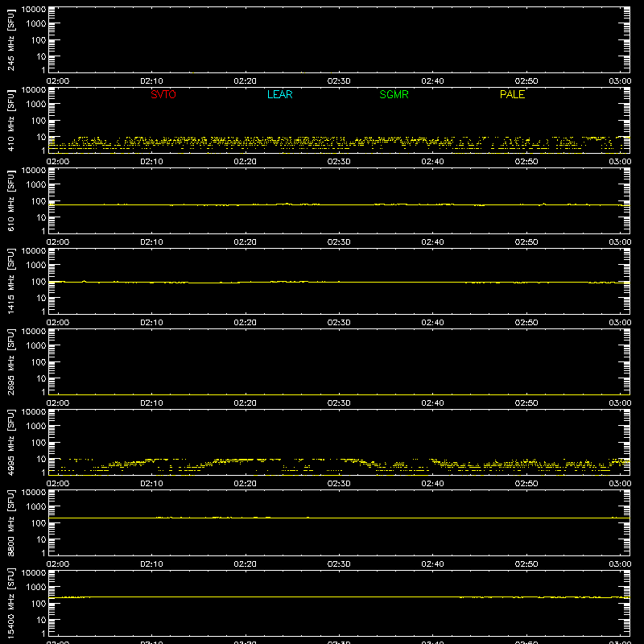
Task: Click the 10 y-tick of 1415 MHz panel
Action: pos(41,298)
